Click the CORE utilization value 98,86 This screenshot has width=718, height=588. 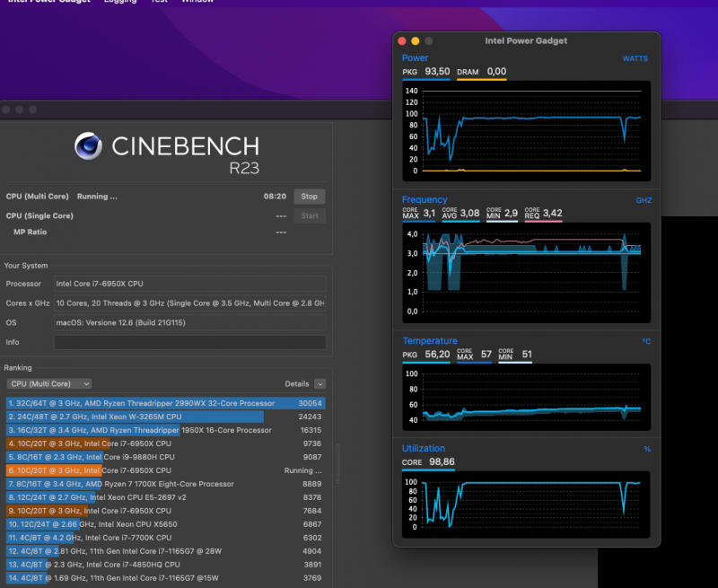(x=442, y=461)
